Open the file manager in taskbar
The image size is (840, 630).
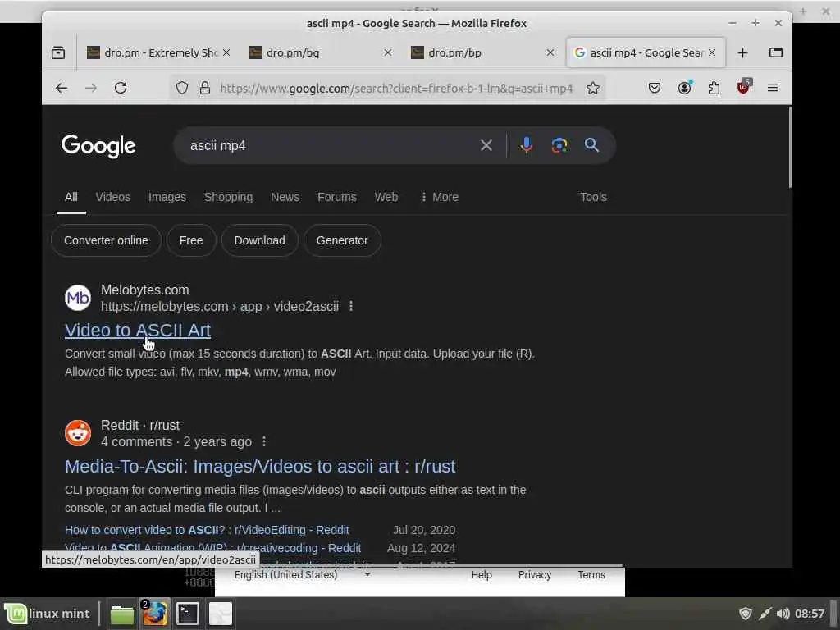pyautogui.click(x=122, y=614)
